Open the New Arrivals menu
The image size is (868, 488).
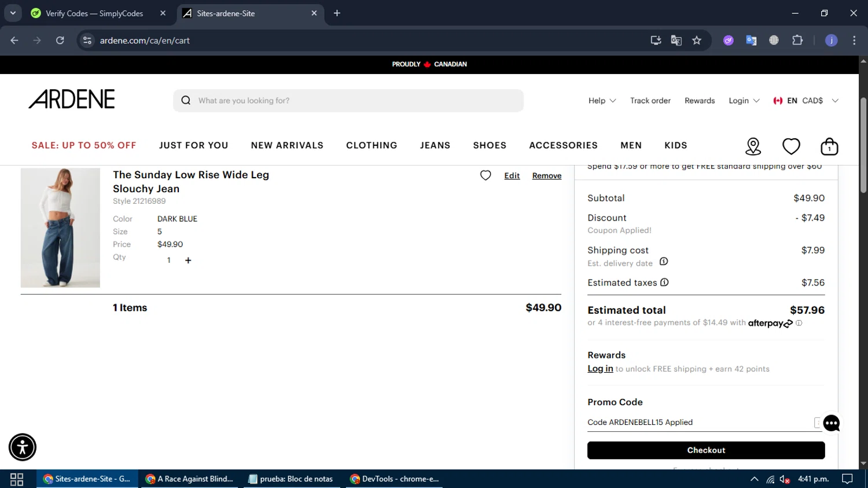[x=287, y=145]
